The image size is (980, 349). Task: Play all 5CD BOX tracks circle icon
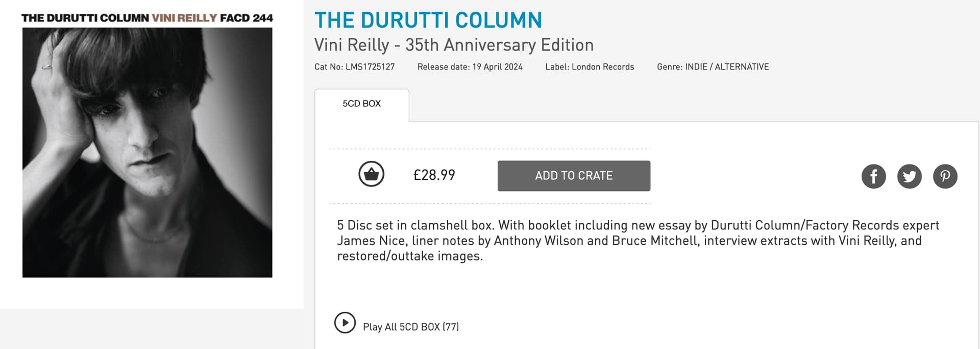tap(345, 323)
